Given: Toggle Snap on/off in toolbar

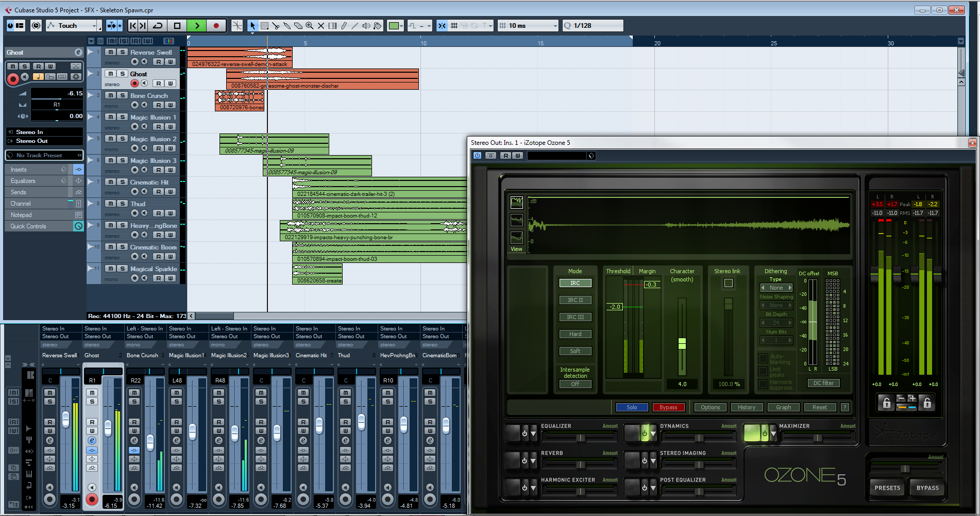Looking at the screenshot, I should [x=442, y=26].
